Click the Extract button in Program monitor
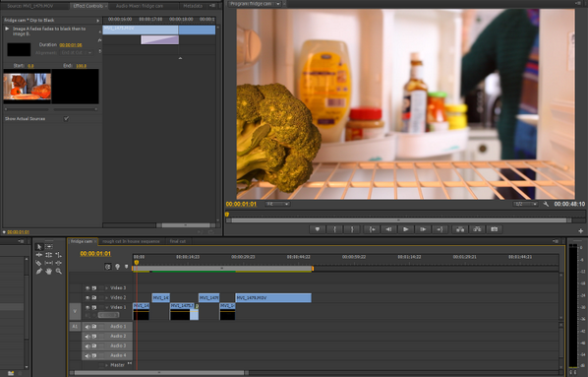Screen dimensions: 588x377 477,229
